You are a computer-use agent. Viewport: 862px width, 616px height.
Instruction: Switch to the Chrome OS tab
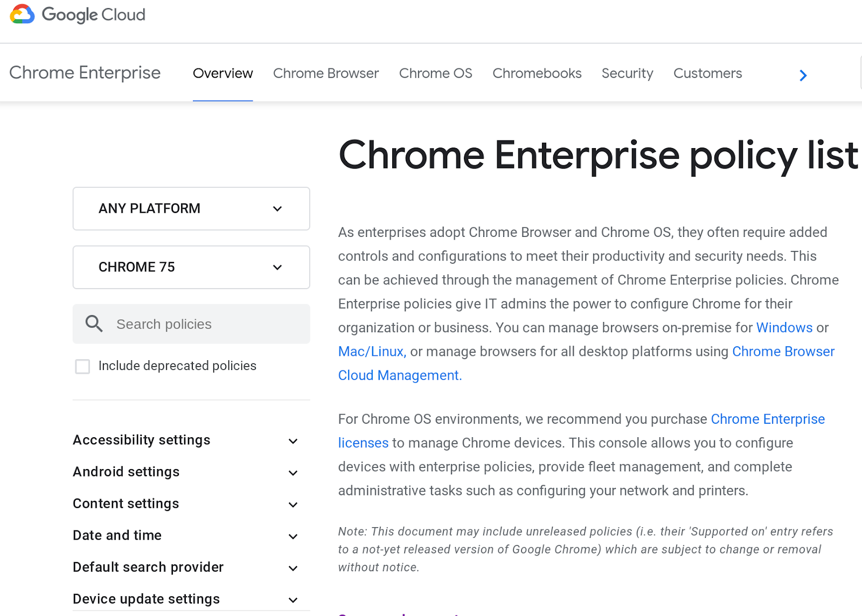pyautogui.click(x=435, y=73)
